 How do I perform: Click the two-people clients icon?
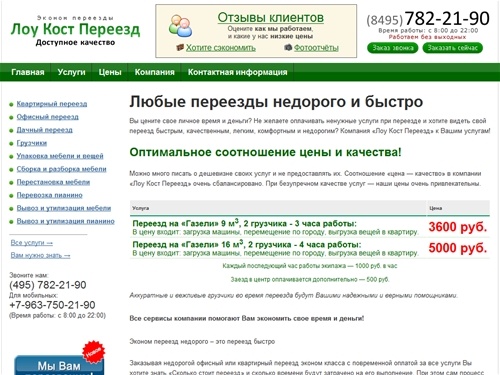click(x=180, y=26)
